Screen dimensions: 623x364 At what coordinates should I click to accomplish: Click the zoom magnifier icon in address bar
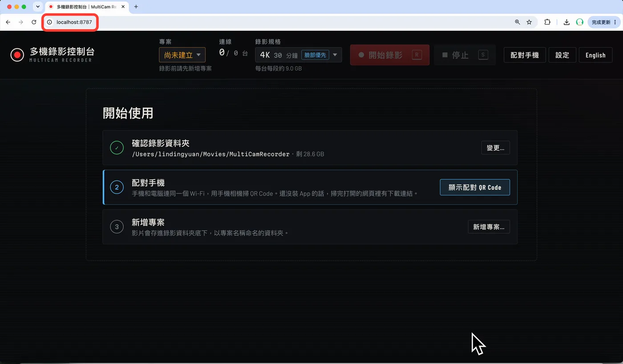pyautogui.click(x=517, y=22)
